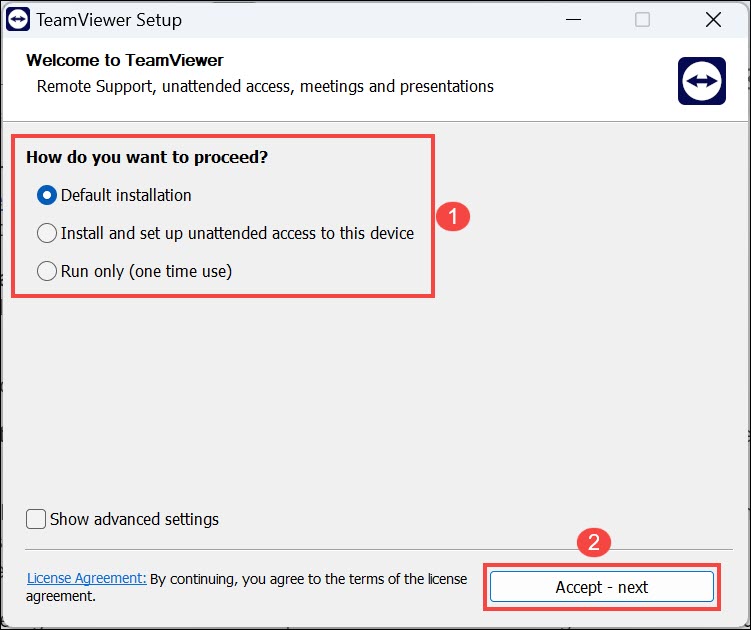The width and height of the screenshot is (751, 630).
Task: Click the greyed-out maximize window button
Action: click(642, 19)
